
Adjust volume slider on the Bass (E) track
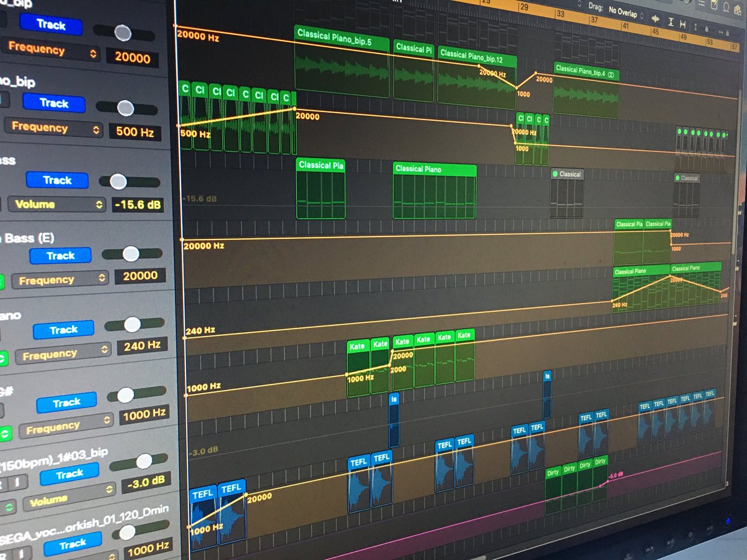click(x=133, y=253)
